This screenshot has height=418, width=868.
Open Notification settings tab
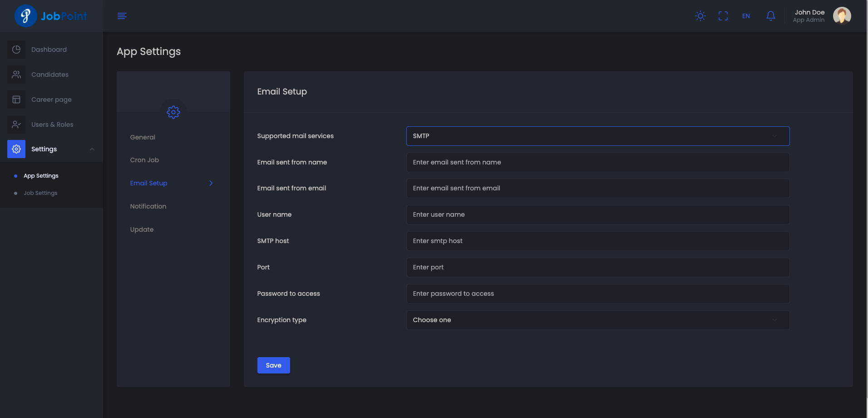point(148,206)
